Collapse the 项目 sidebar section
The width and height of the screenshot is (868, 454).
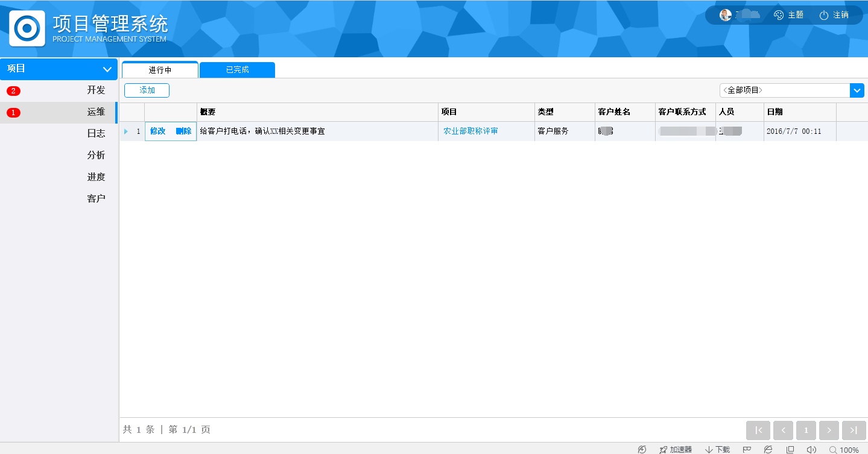click(107, 69)
